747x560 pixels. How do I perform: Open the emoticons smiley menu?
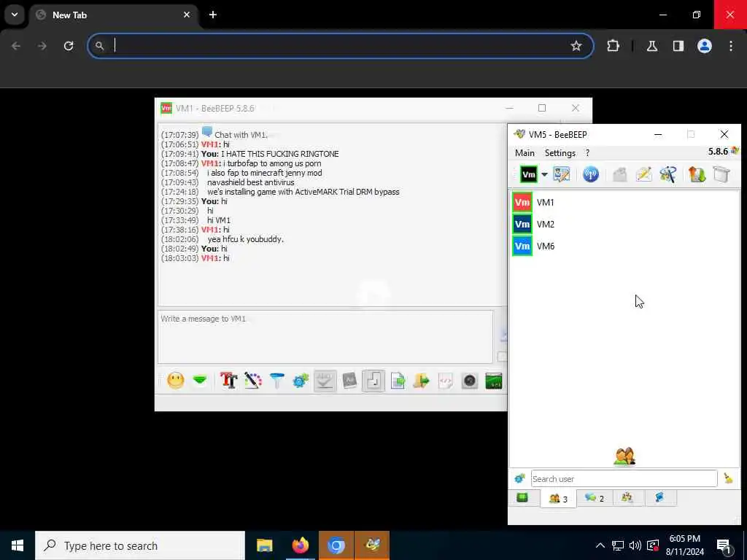175,381
